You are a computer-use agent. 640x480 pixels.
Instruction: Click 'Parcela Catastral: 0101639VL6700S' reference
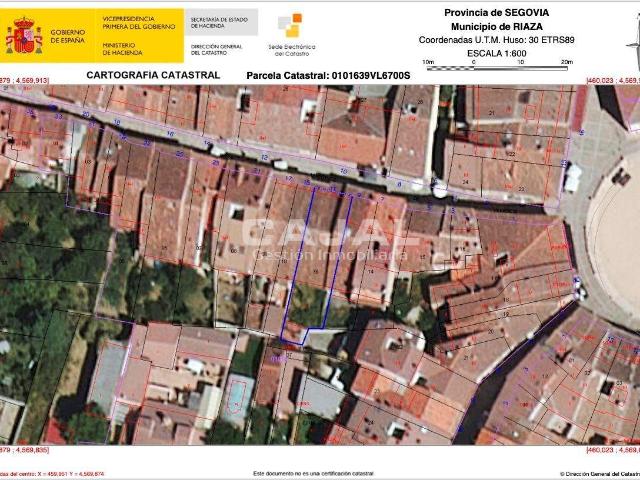click(x=328, y=76)
